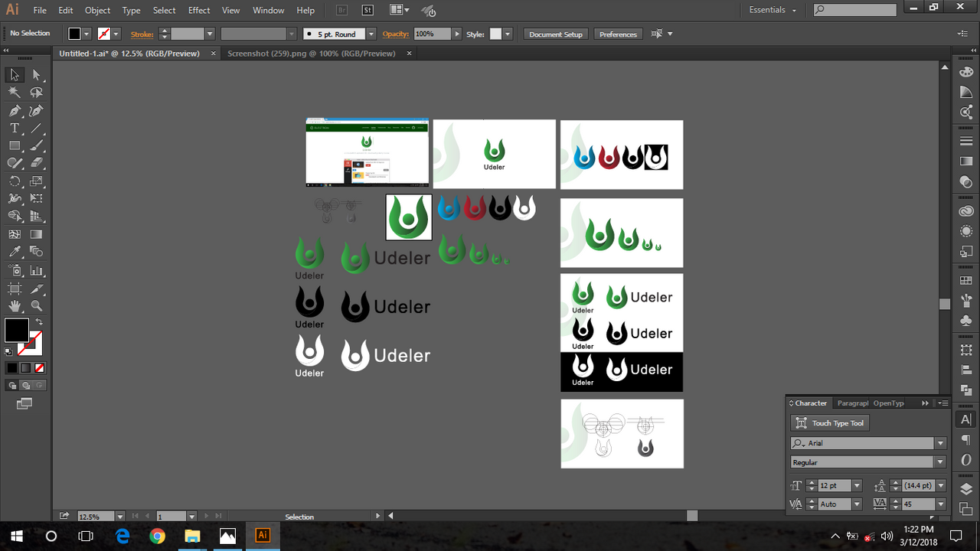Open the Stroke panel icon

tap(965, 142)
